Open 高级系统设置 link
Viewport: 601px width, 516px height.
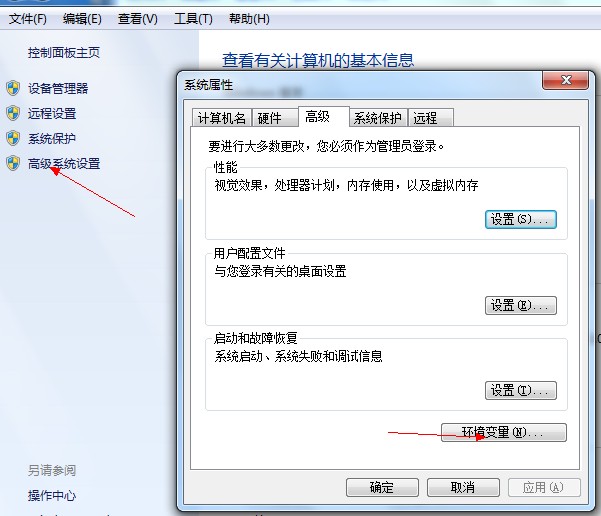coord(64,164)
